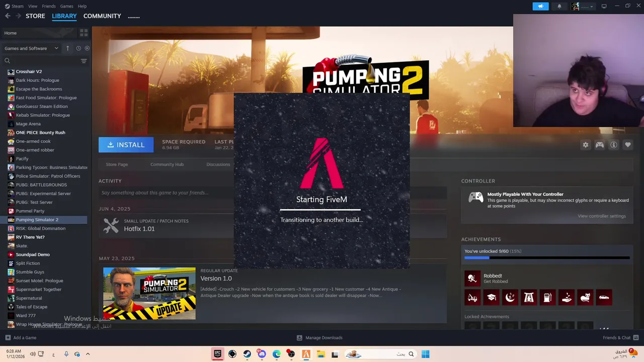Click the Windows Start button
This screenshot has height=362, width=644.
coord(426,354)
